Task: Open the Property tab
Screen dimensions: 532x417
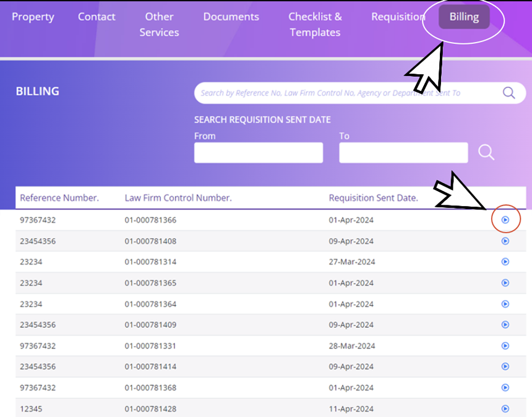Action: 33,17
